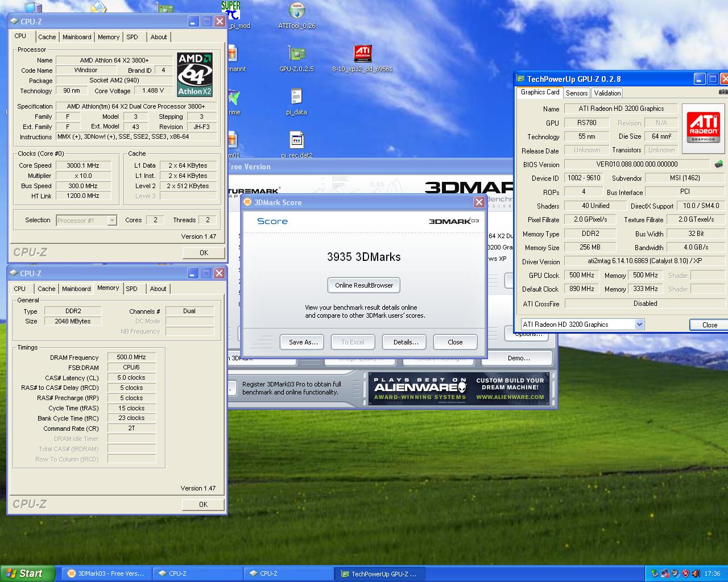
Task: Click the 3DMark Score dialog title icon
Action: pos(247,202)
